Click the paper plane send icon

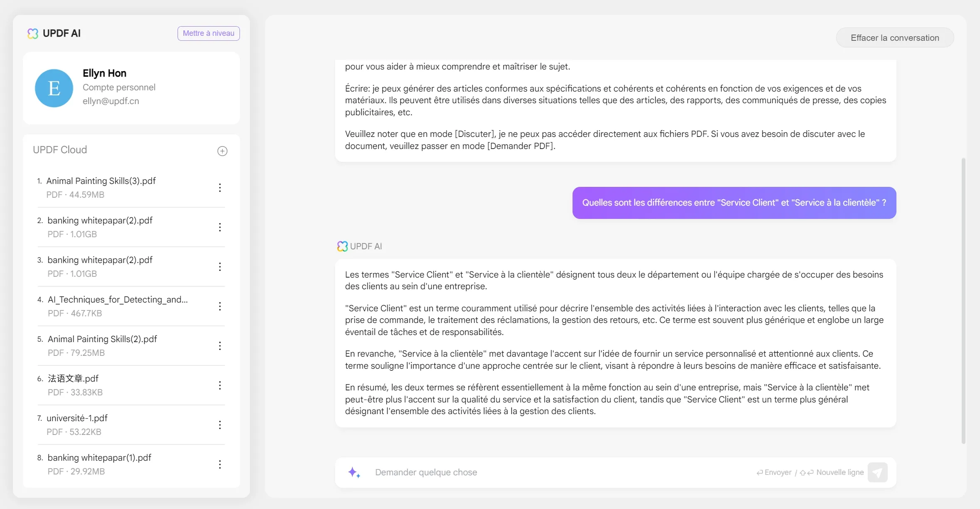point(877,472)
